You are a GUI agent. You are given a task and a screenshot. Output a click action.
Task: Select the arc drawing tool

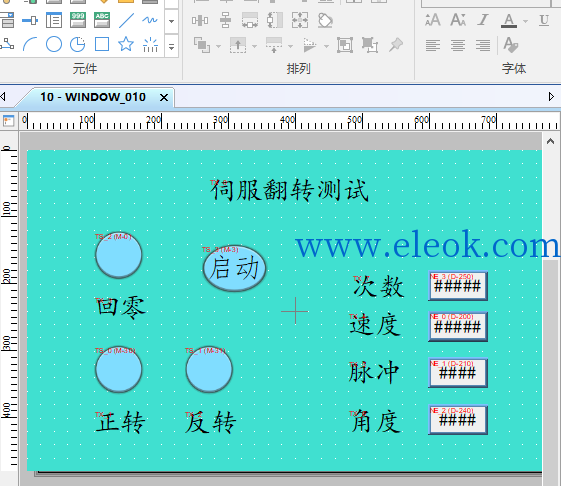30,44
